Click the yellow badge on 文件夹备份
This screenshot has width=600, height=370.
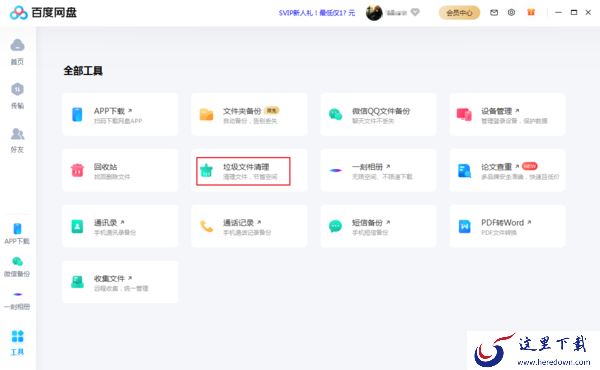272,110
